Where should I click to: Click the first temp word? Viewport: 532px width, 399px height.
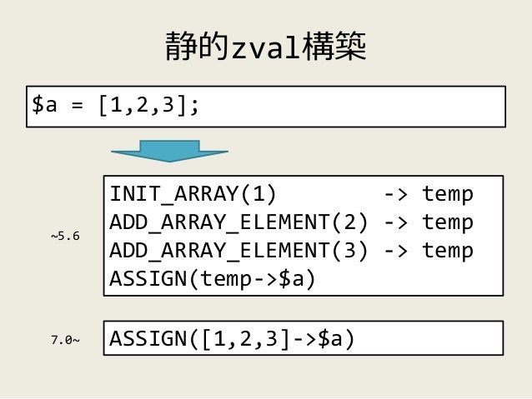click(x=448, y=195)
